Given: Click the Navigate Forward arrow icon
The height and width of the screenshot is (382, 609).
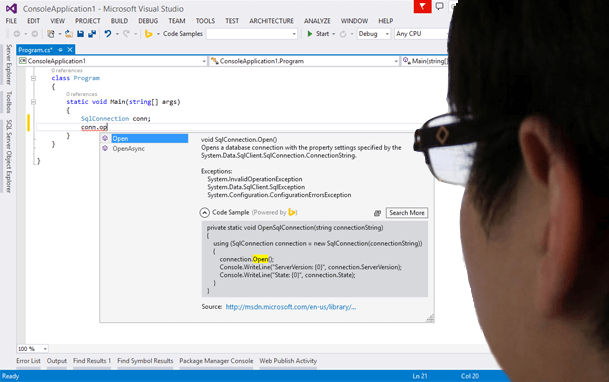Looking at the screenshot, I should click(x=35, y=34).
